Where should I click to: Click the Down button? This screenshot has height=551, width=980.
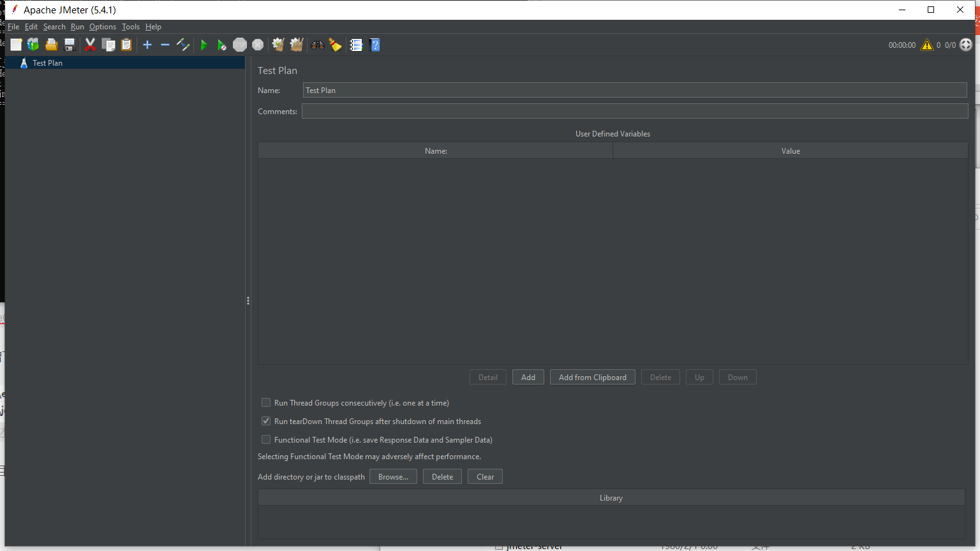coord(738,378)
